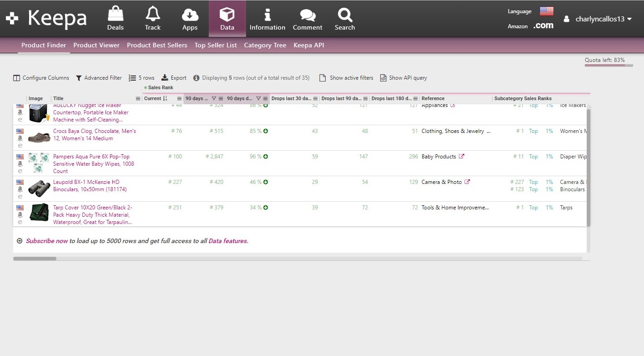Click the filter funnel in first 90 days column
Screen dimensions: 644x356
(214, 98)
